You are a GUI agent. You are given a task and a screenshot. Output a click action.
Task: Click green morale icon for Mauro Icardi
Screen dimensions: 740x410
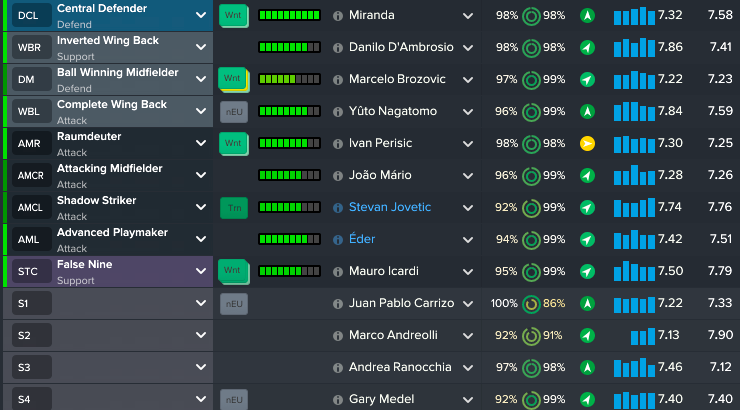click(587, 272)
